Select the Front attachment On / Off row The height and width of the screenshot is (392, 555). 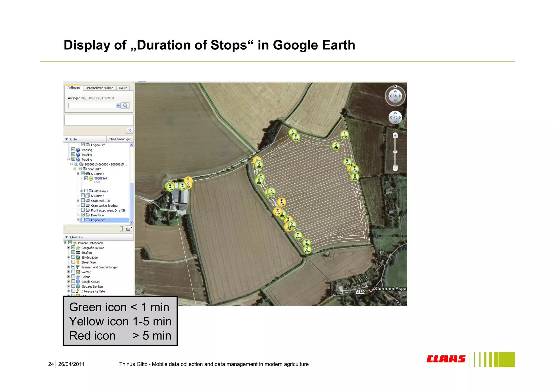coord(108,210)
